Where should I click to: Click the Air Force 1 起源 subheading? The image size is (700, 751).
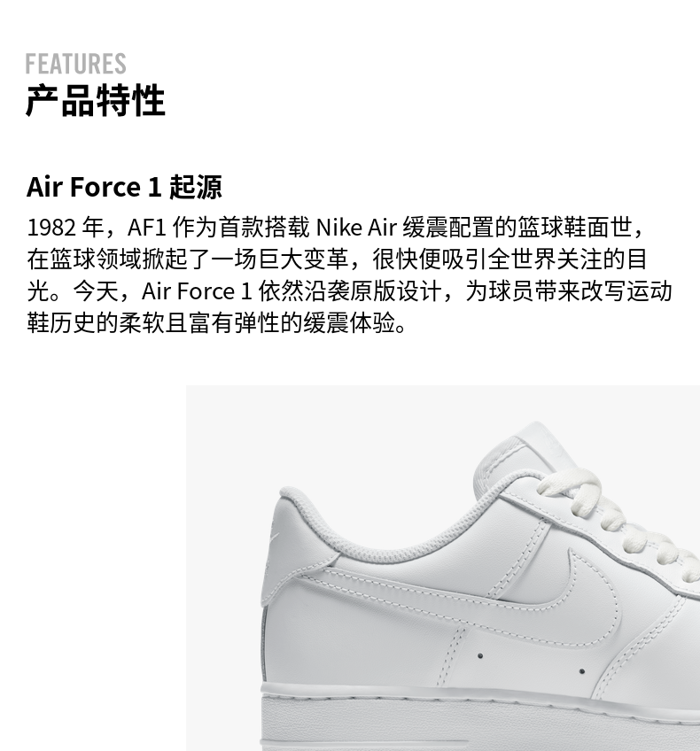pos(124,187)
